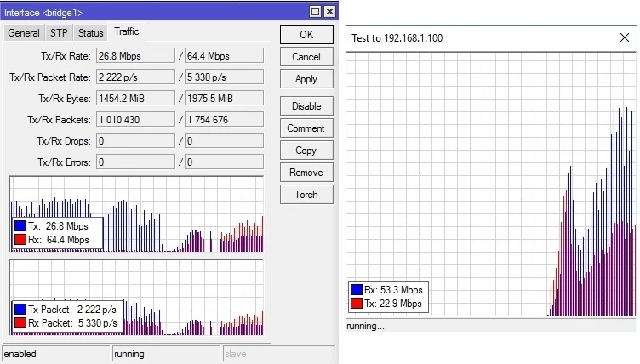This screenshot has height=364, width=640.
Task: Click the Rx Bytes field showing 1975.5 MiB
Action: click(223, 98)
